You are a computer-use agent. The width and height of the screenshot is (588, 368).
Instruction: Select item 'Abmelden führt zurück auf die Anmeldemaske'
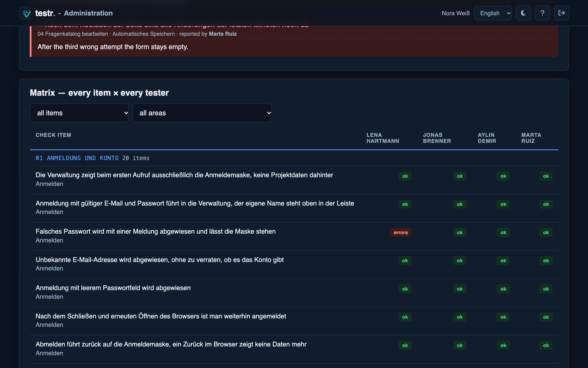coord(171,344)
